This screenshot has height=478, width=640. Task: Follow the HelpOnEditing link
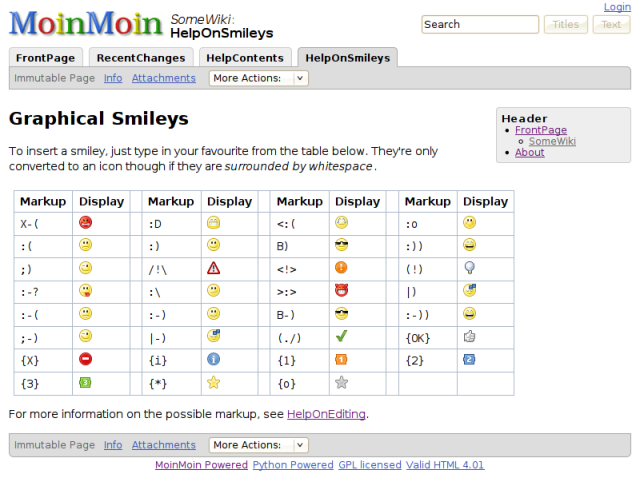point(326,414)
